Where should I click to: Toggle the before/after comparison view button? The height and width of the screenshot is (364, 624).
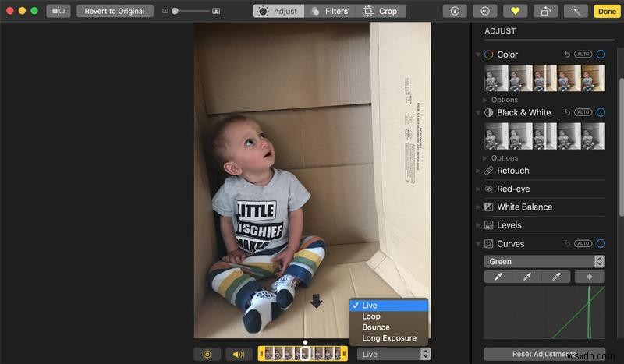(x=58, y=11)
